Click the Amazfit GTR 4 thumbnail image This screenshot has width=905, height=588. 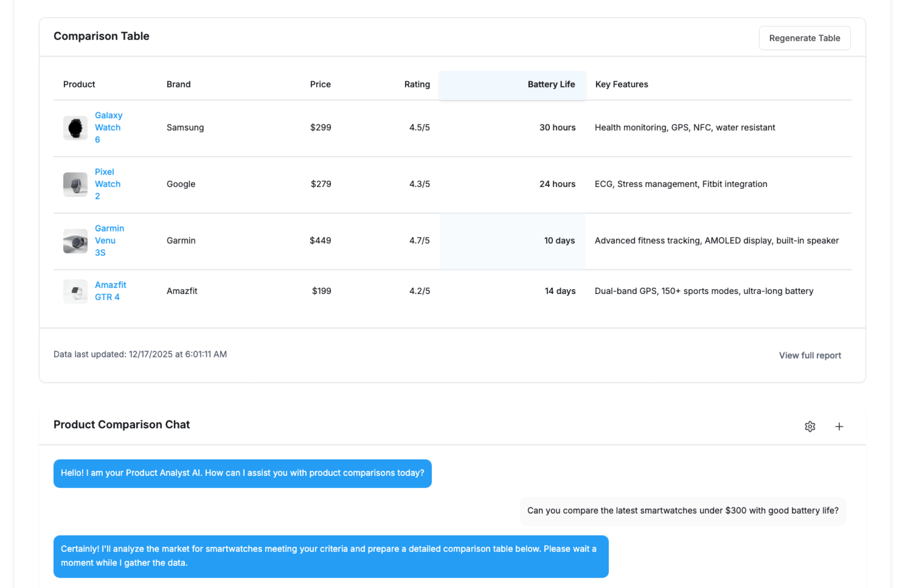coord(75,291)
